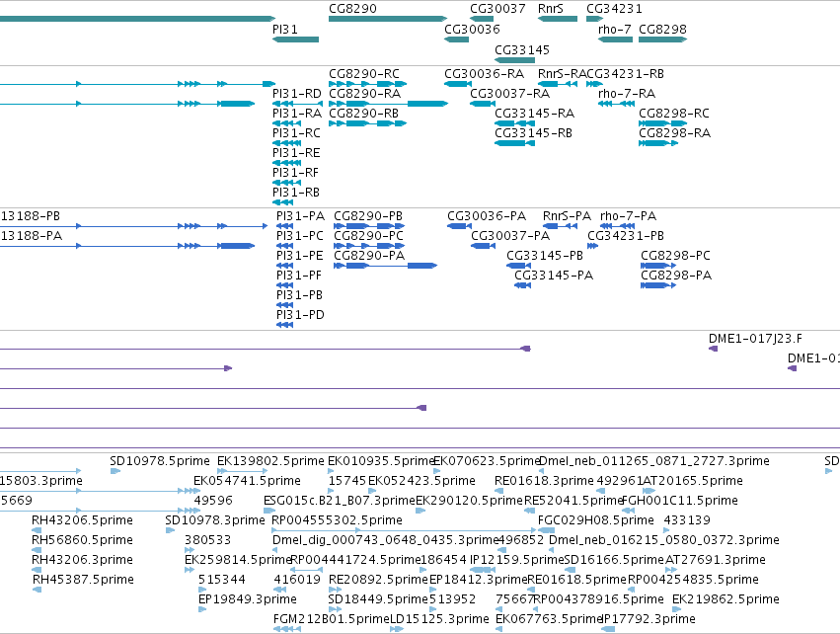The height and width of the screenshot is (634, 840).
Task: Click EST label Dmel_neb_011265_0871_2727.3prime
Action: pyautogui.click(x=654, y=461)
